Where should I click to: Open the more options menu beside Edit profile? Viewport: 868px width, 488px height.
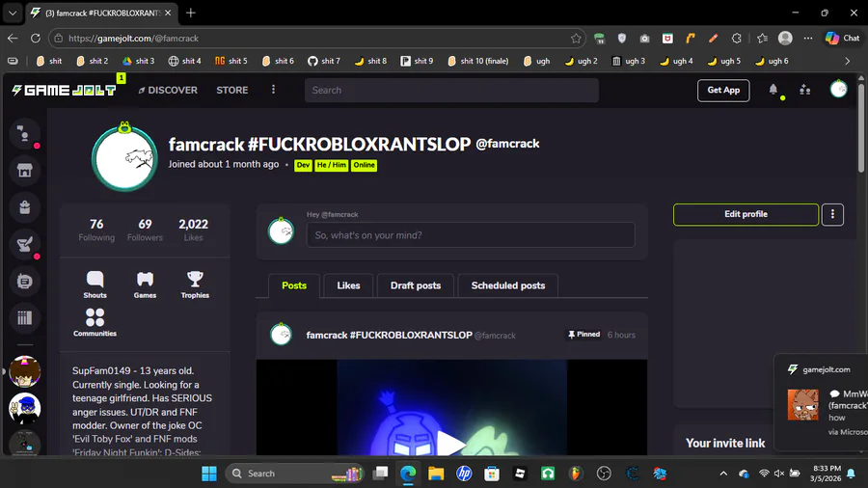coord(832,214)
